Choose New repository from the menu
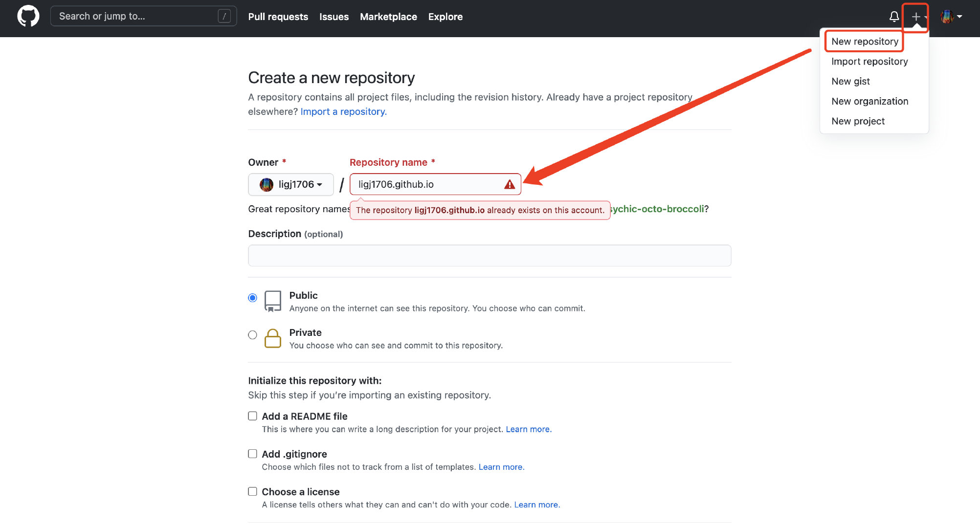The image size is (980, 528). [x=865, y=42]
